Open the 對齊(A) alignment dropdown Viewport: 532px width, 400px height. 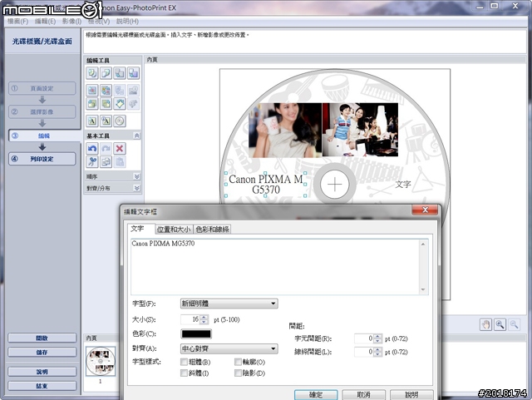pos(229,348)
